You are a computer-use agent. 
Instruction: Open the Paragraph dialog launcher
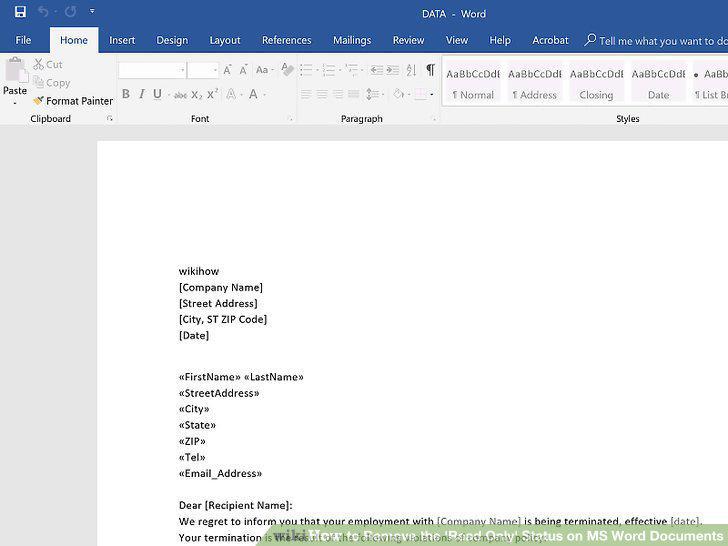point(435,119)
